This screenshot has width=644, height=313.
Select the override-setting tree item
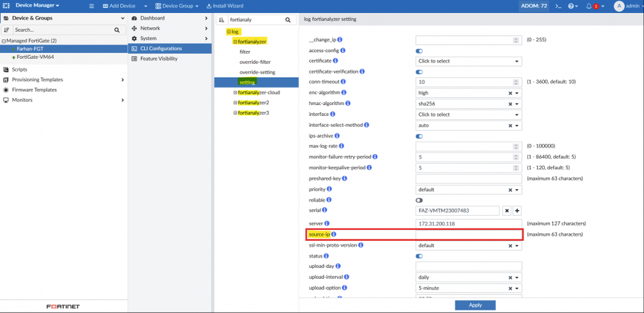257,72
